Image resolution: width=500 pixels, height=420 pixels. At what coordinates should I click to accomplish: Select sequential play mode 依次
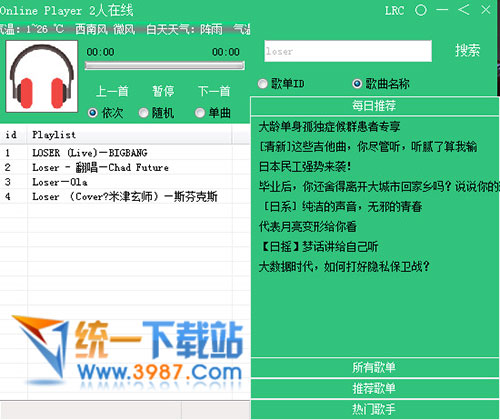pos(105,113)
